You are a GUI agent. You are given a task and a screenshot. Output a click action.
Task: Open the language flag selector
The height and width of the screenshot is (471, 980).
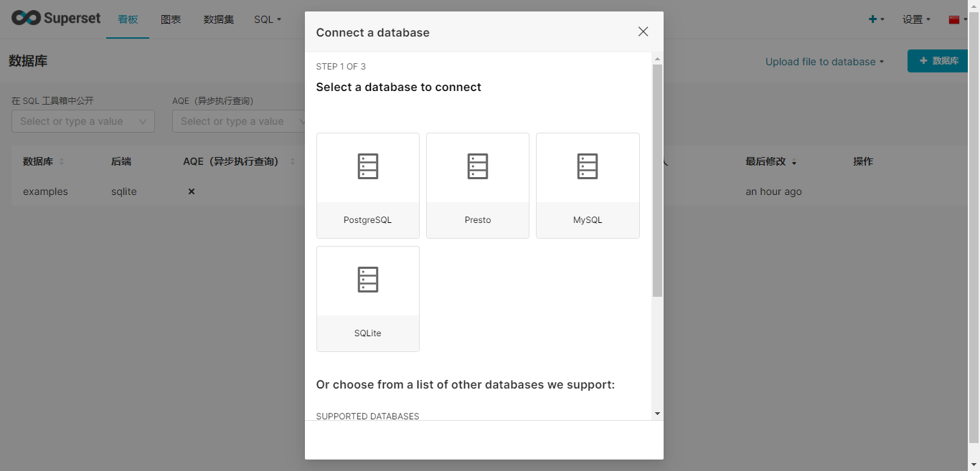(x=957, y=19)
